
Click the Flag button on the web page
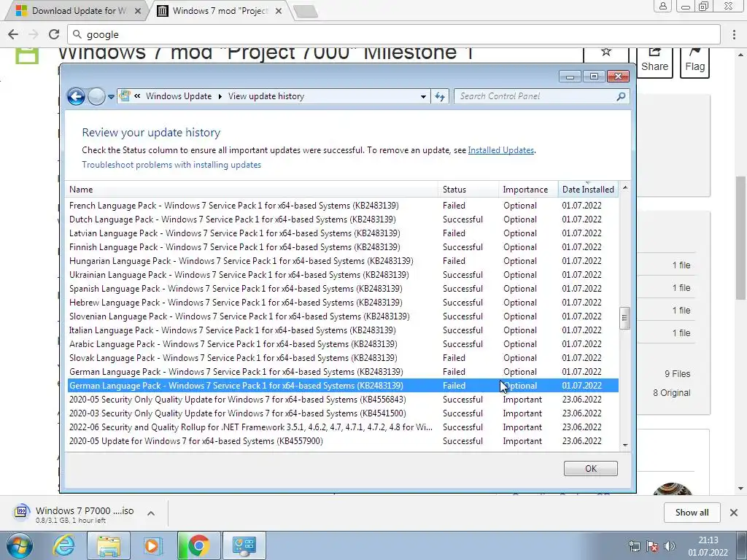pyautogui.click(x=694, y=61)
